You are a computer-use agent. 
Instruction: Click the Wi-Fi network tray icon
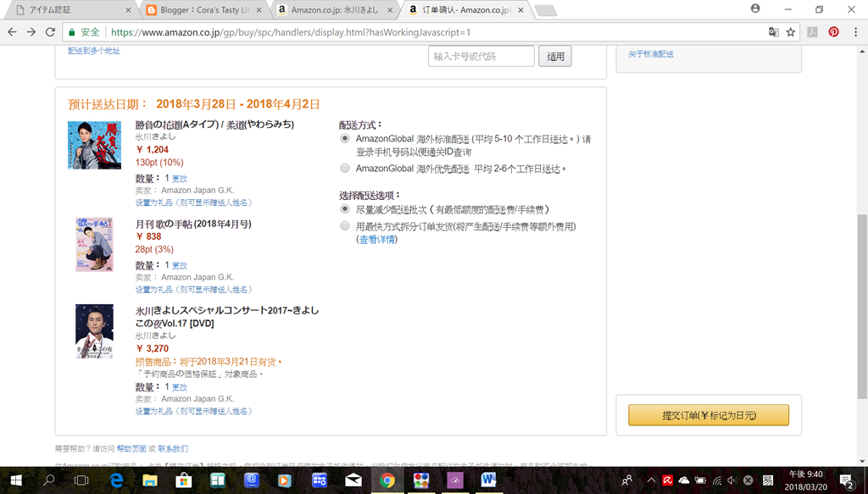[x=716, y=480]
